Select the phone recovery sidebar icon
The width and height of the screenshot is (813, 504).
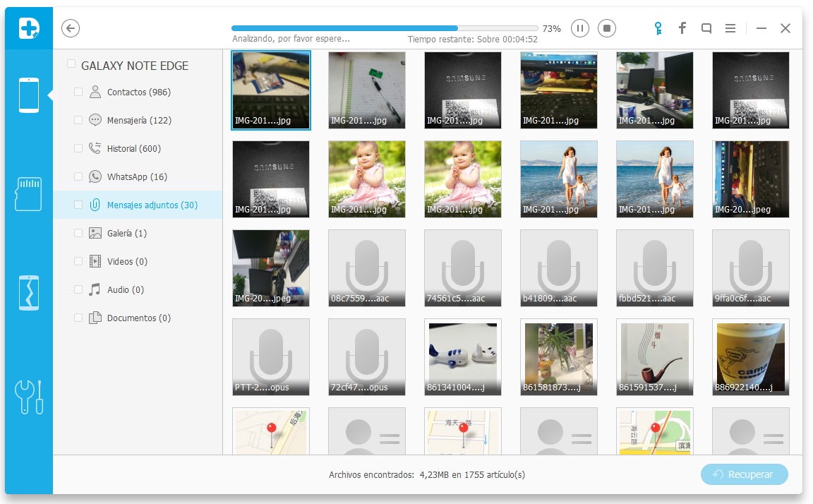pyautogui.click(x=29, y=95)
